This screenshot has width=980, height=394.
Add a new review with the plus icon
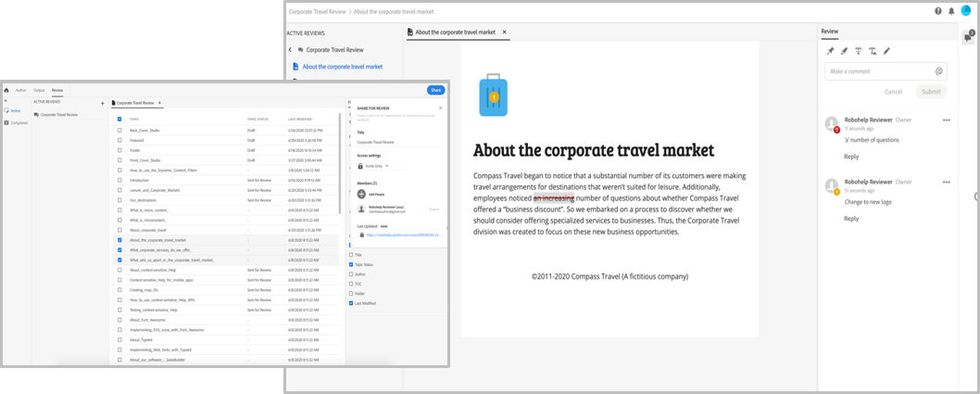point(103,103)
